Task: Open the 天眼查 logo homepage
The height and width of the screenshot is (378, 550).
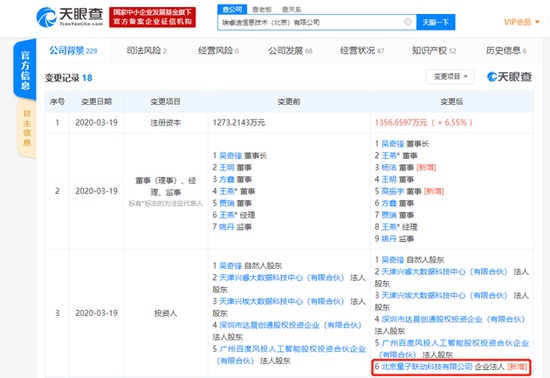Action: [70, 17]
